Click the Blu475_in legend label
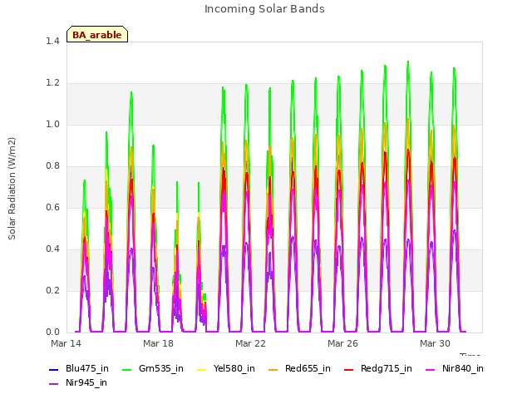Viewport: 532px width, 399px height. pyautogui.click(x=86, y=369)
